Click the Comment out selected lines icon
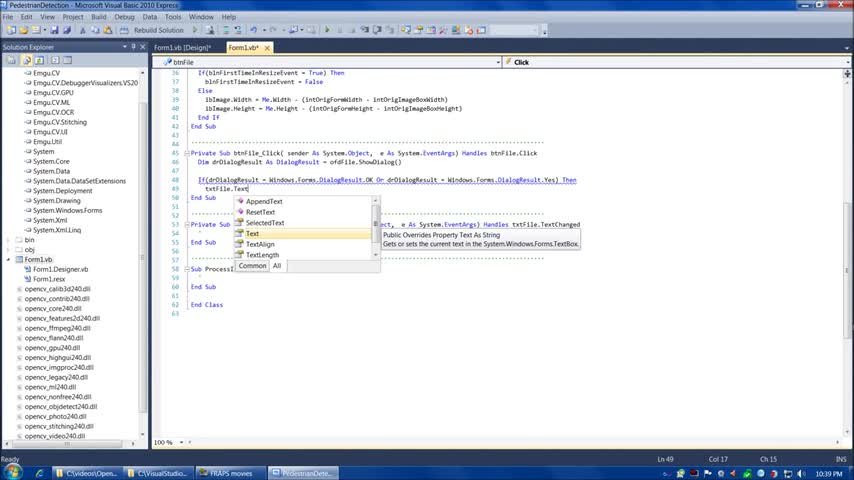Image resolution: width=854 pixels, height=480 pixels. [226, 31]
